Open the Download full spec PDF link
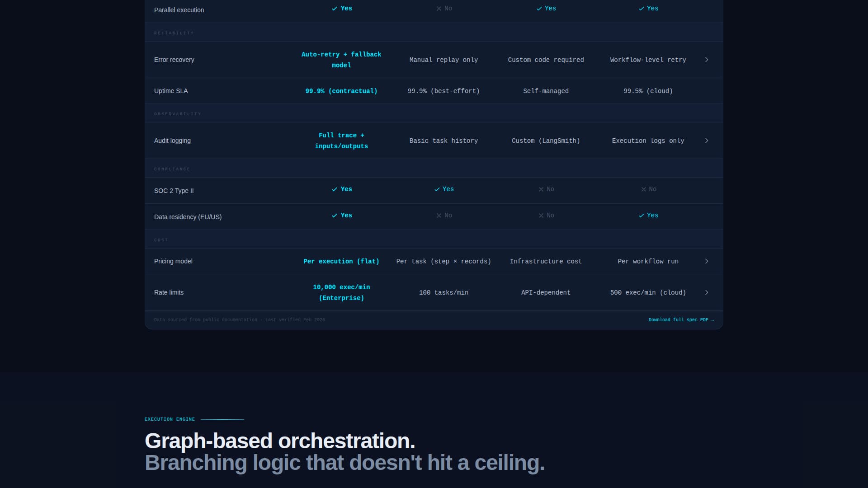868x488 pixels. (x=681, y=320)
